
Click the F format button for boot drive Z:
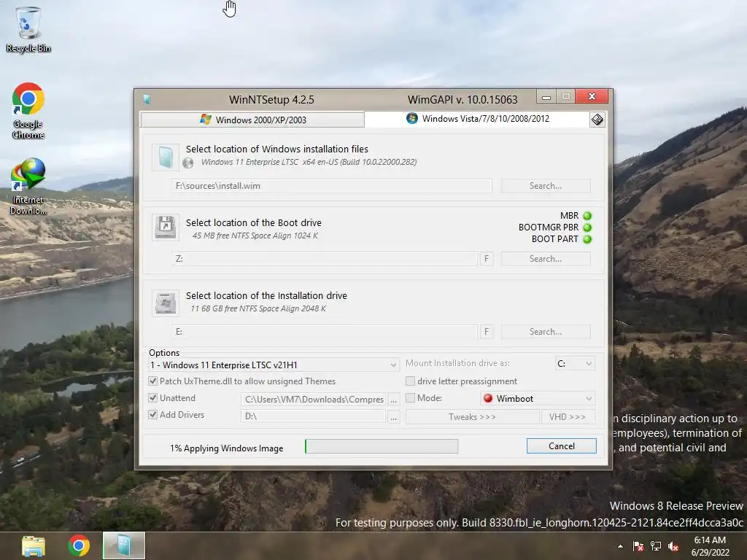pos(487,259)
